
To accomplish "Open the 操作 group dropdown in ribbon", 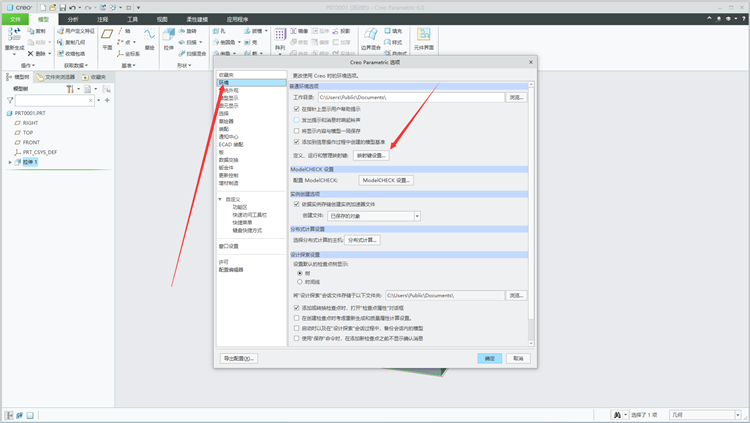I will tap(28, 66).
